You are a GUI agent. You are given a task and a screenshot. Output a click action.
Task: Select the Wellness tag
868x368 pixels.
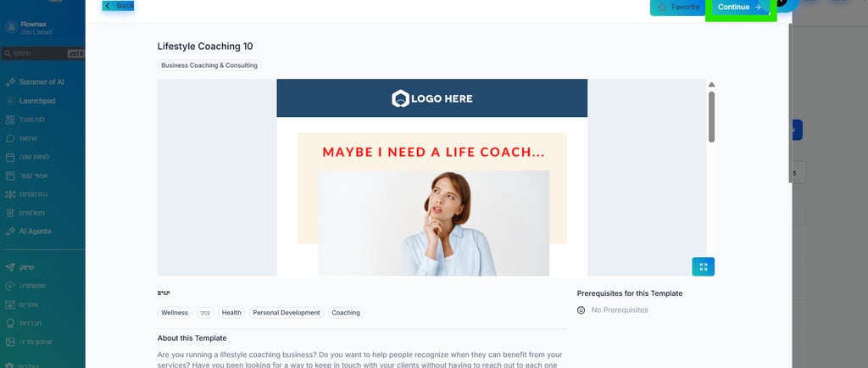(175, 313)
